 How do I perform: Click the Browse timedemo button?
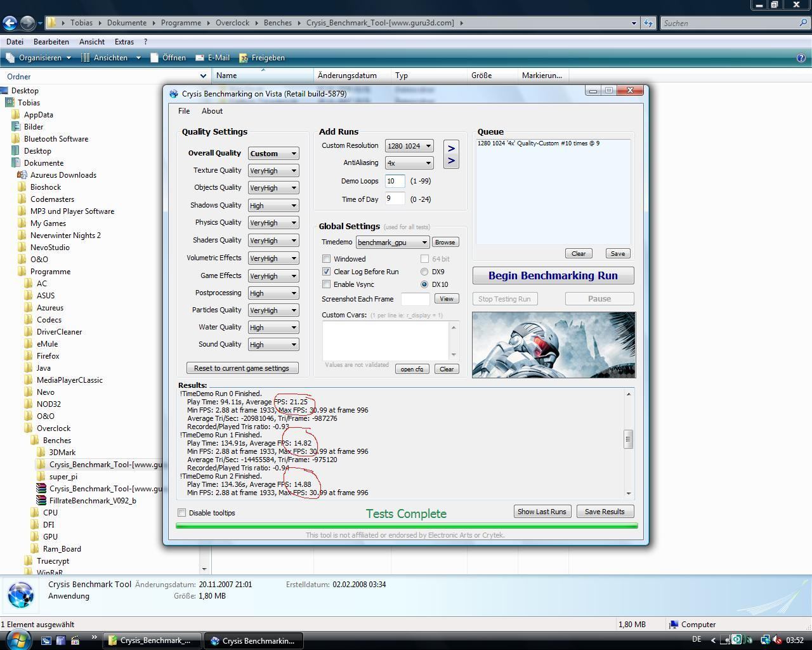click(x=445, y=242)
